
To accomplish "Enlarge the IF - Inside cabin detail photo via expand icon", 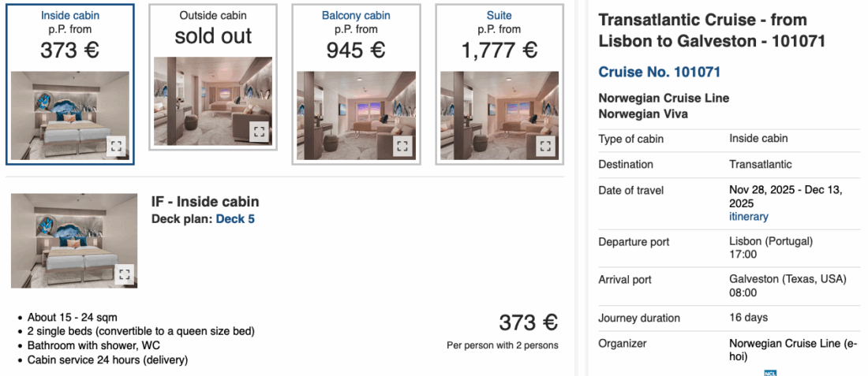I will (x=124, y=274).
